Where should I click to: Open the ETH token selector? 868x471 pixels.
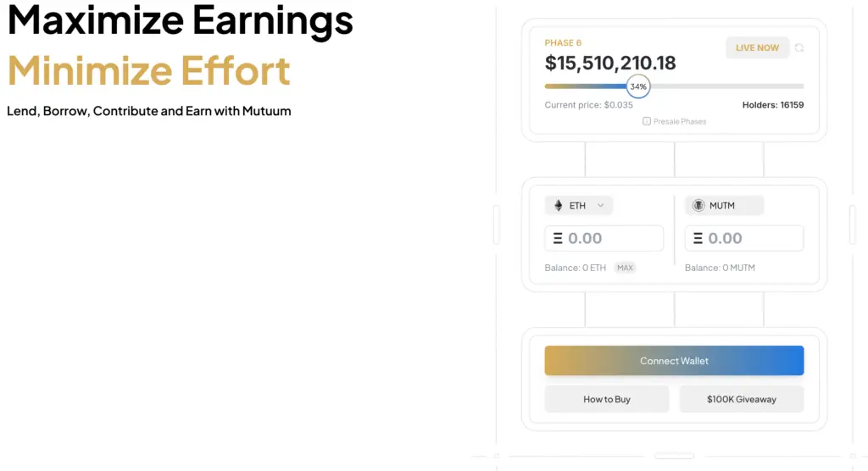pyautogui.click(x=578, y=205)
